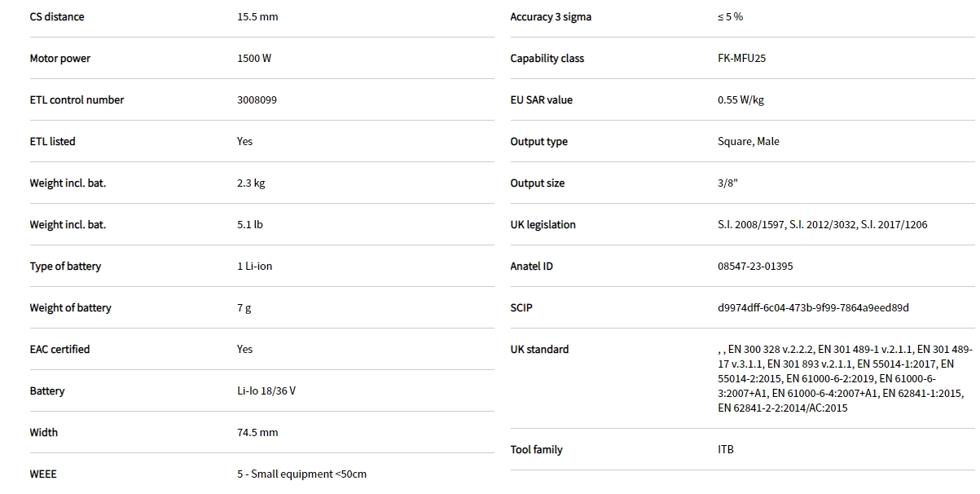
Task: Click the UK legislation S.I. values
Action: (x=822, y=225)
